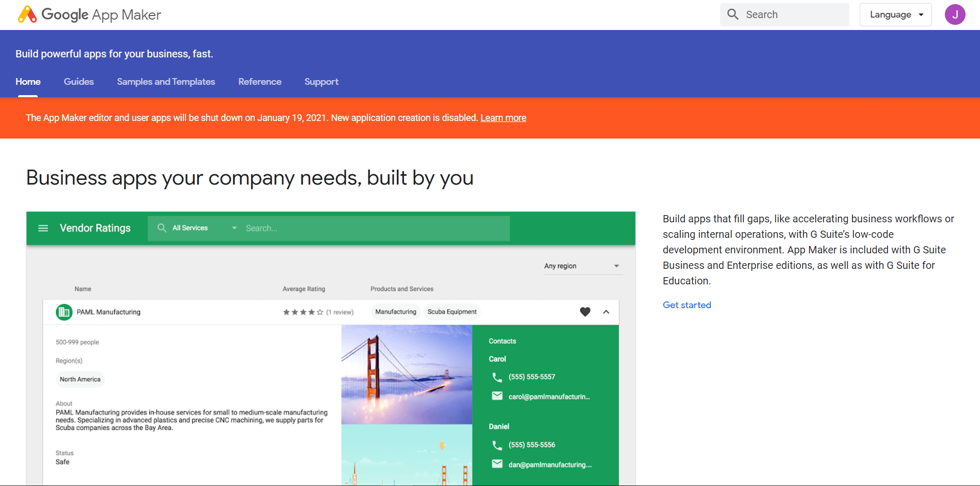This screenshot has width=980, height=486.
Task: Switch to the Guides tab
Action: [79, 82]
